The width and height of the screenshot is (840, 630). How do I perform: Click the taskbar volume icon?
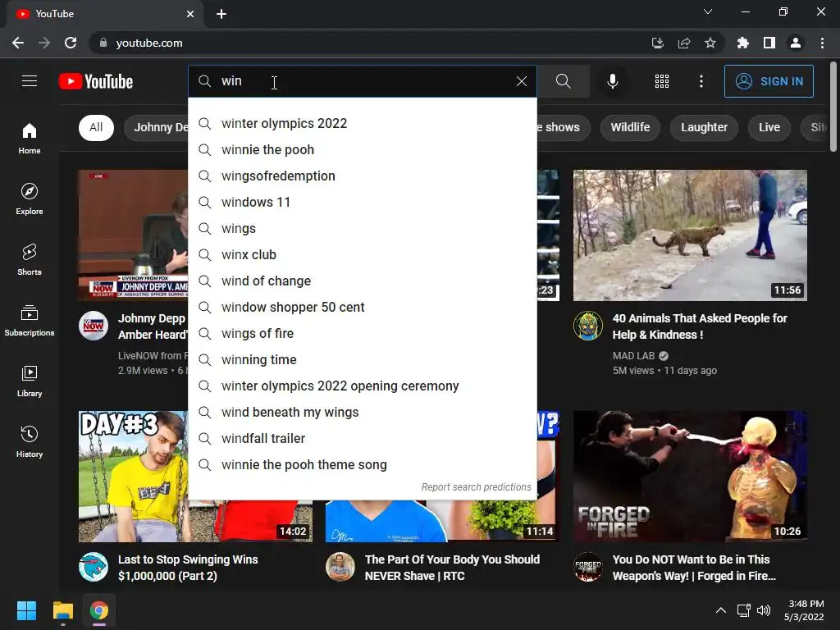click(x=764, y=610)
